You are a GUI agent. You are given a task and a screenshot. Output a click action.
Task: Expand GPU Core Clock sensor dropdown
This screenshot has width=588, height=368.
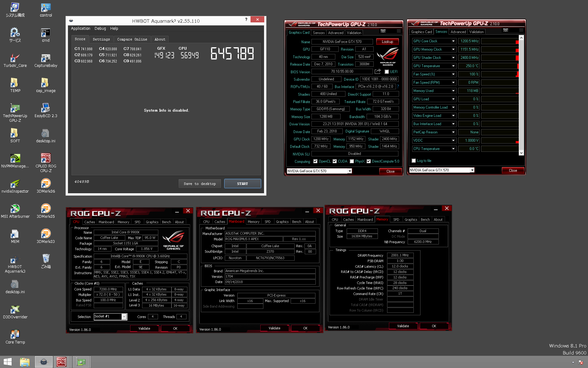coord(453,41)
